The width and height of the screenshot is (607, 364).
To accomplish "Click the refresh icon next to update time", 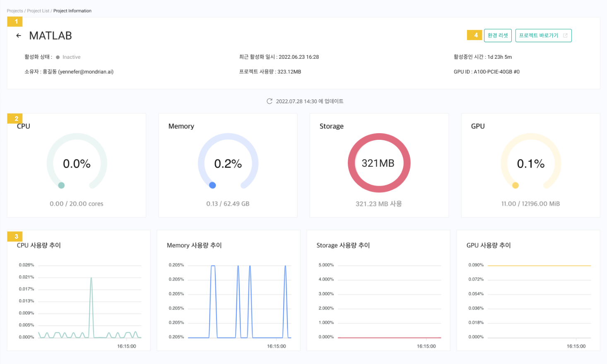I will [x=270, y=101].
